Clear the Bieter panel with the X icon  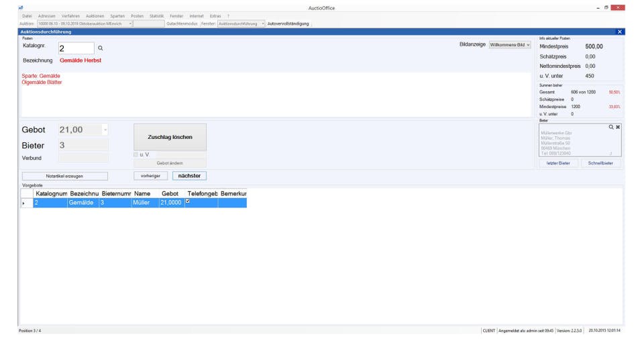[x=618, y=127]
